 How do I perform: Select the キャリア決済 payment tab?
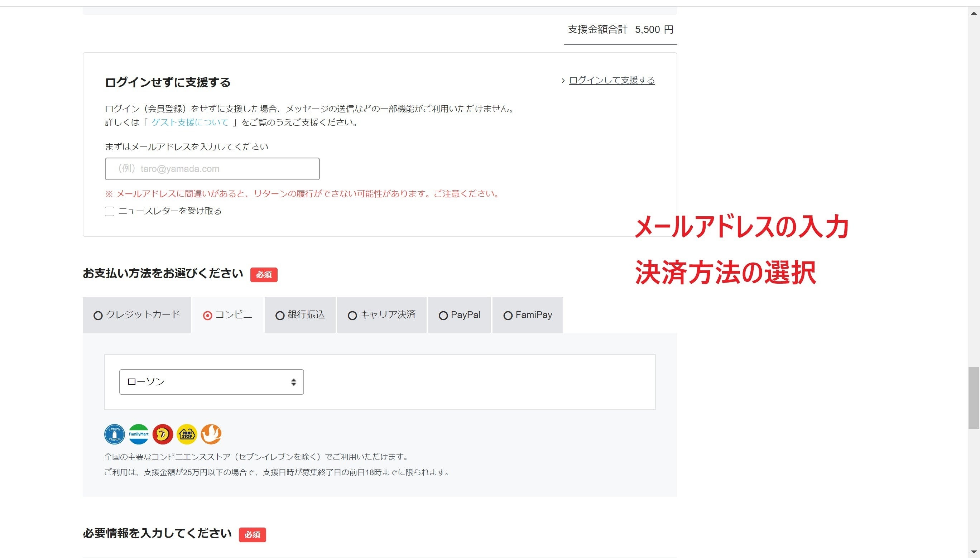click(381, 315)
